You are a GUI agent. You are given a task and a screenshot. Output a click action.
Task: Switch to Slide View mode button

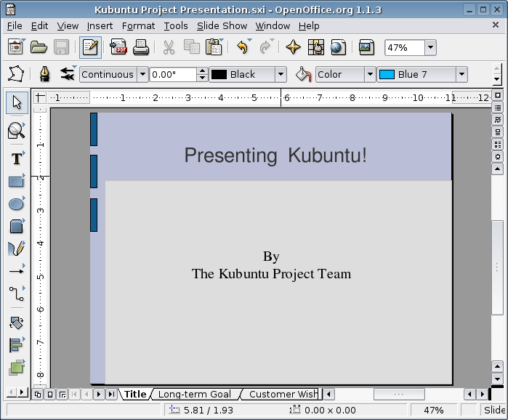(x=38, y=394)
